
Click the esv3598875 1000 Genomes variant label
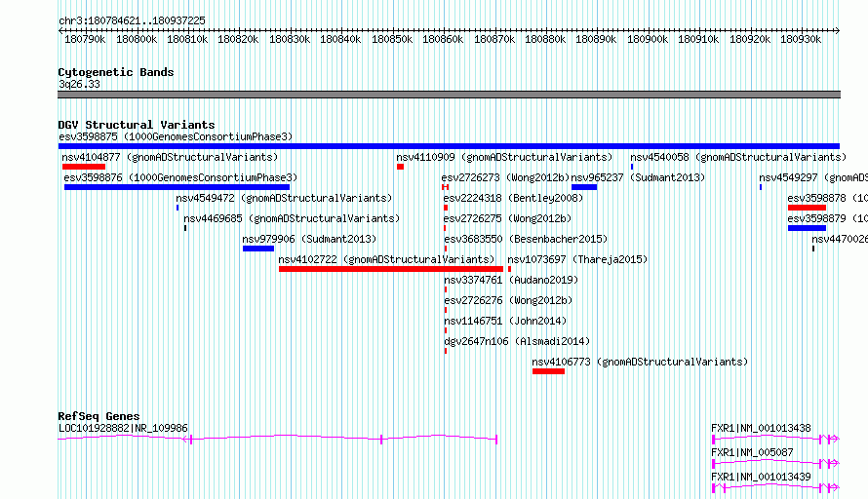coord(176,136)
